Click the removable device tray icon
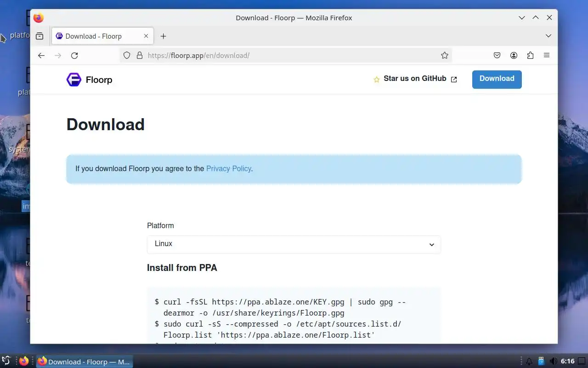This screenshot has height=368, width=588. click(x=541, y=362)
